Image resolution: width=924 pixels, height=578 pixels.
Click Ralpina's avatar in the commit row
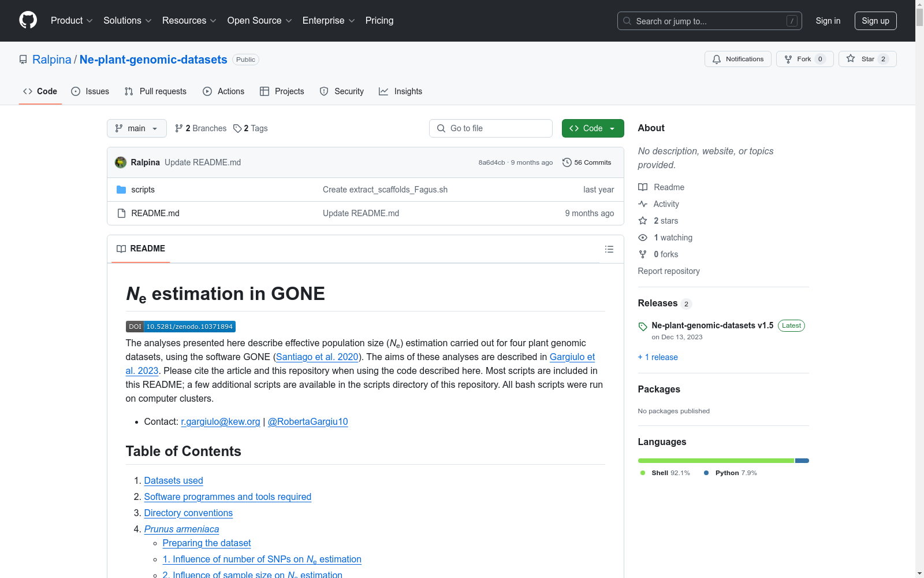[x=121, y=162]
